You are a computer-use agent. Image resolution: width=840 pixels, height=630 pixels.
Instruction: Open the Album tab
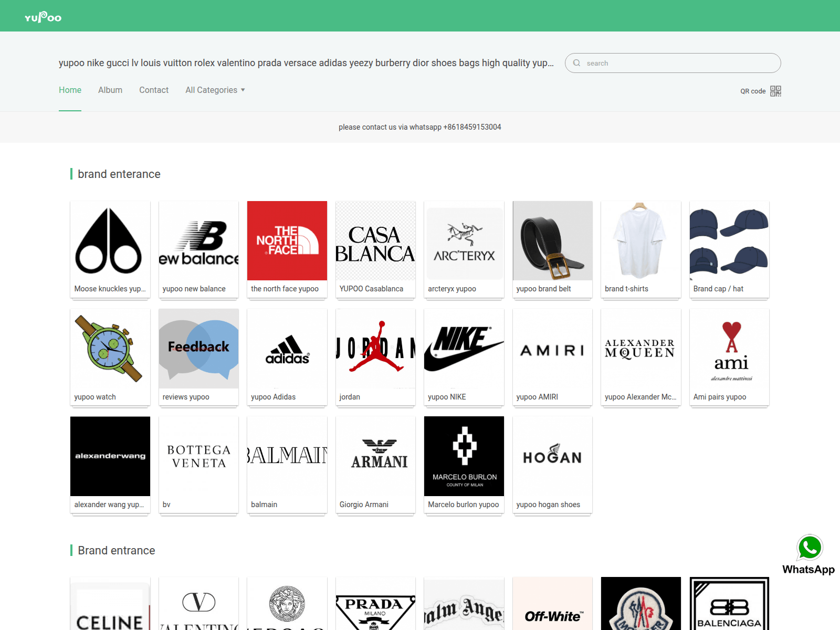click(110, 90)
